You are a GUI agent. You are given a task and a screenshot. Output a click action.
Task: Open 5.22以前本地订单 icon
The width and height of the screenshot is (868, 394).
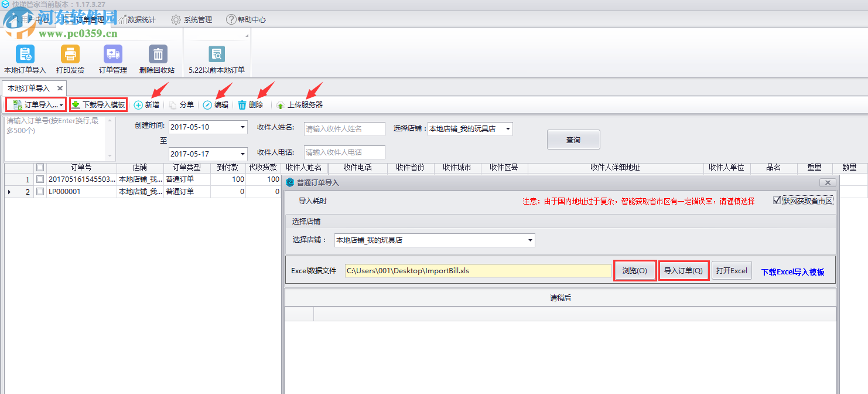pos(217,55)
